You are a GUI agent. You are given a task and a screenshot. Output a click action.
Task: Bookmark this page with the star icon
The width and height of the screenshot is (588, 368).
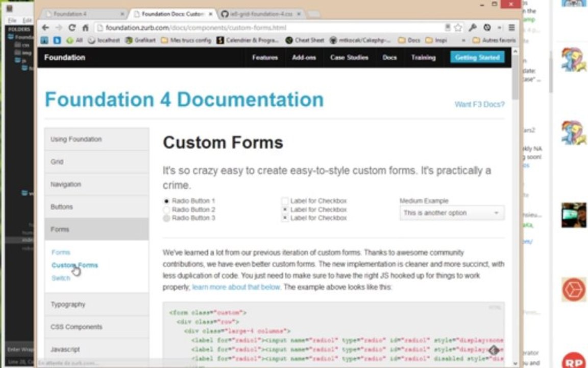point(458,28)
